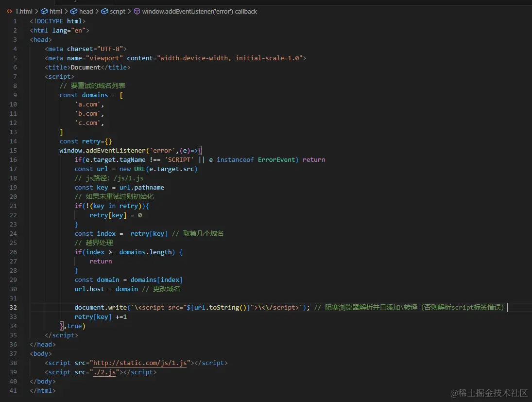Screen dimensions: 532x402
Task: Click document.write on line 32
Action: (101, 308)
